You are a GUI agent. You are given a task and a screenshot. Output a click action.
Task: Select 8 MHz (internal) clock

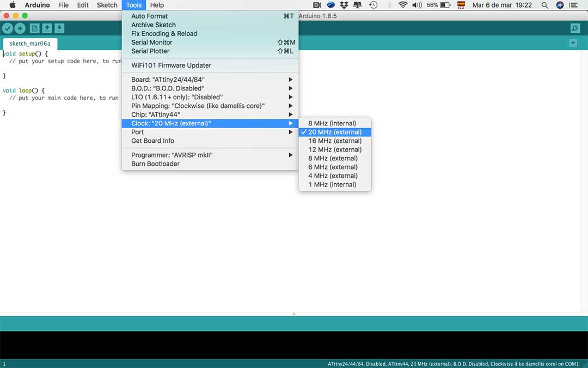[335, 123]
